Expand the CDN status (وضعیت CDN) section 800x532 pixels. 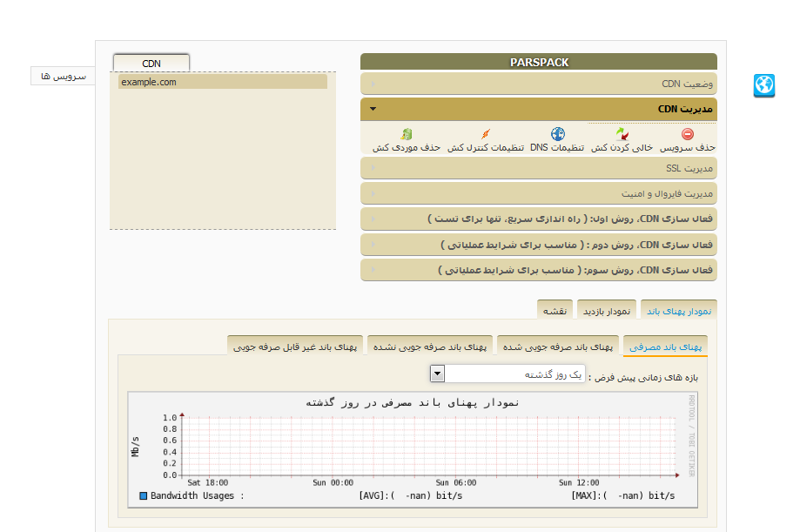tap(538, 84)
